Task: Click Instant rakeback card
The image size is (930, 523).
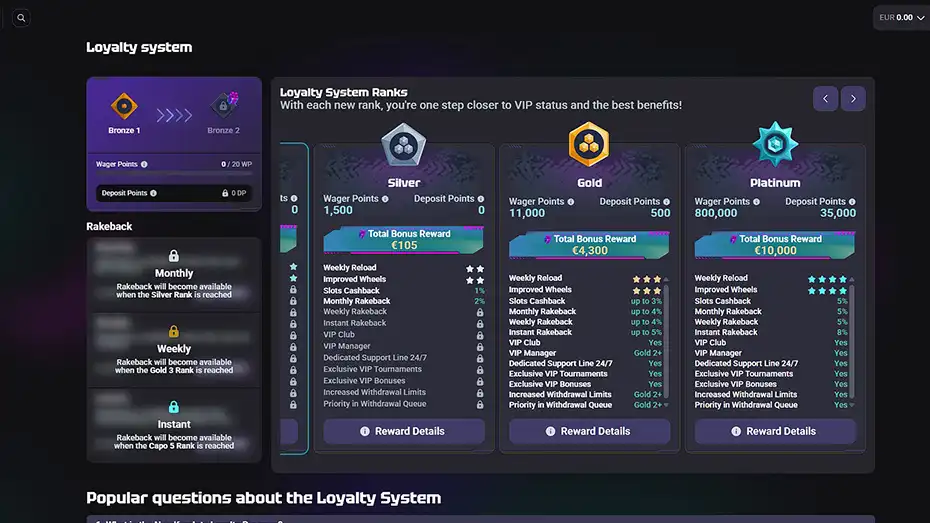Action: [174, 425]
